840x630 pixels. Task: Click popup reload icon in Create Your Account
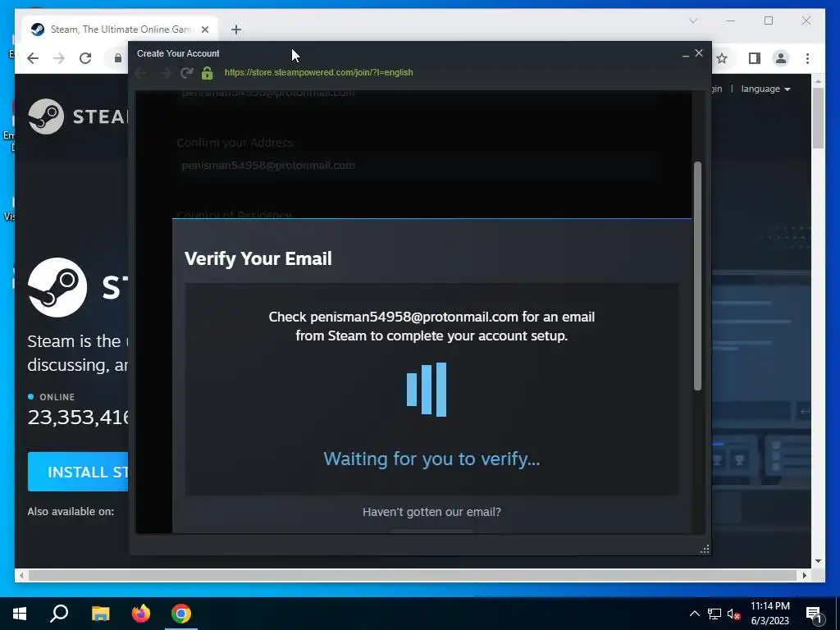click(186, 72)
